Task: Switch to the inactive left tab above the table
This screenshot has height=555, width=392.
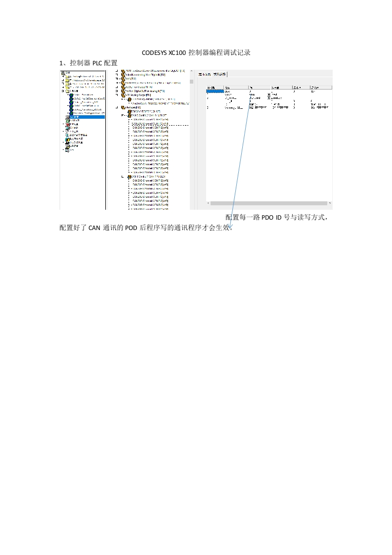Action: click(x=205, y=74)
